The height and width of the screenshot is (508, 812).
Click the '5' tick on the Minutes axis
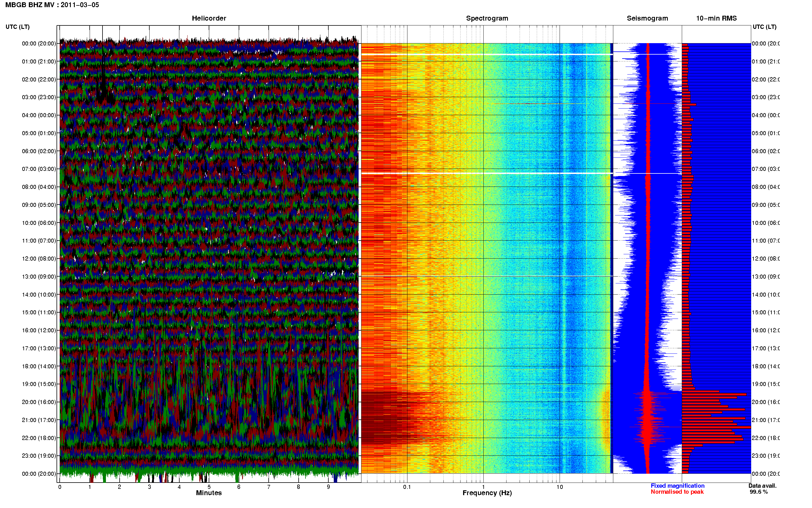point(209,487)
